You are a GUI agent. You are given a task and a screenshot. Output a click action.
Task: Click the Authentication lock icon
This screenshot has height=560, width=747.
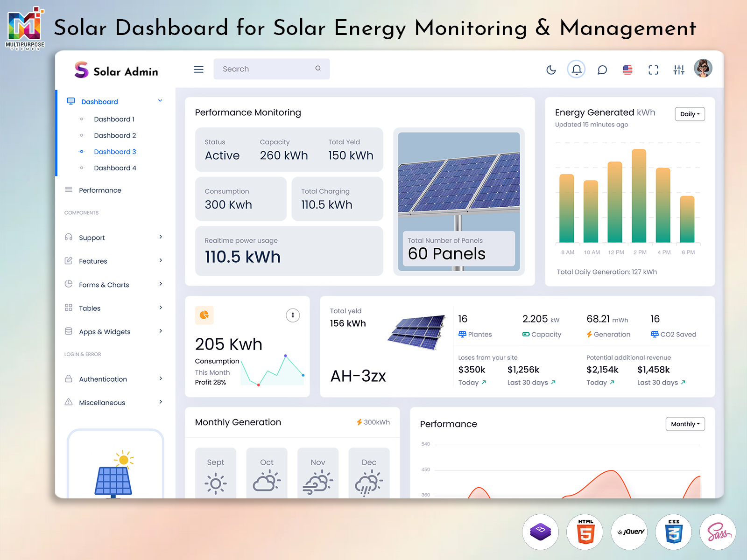[69, 378]
